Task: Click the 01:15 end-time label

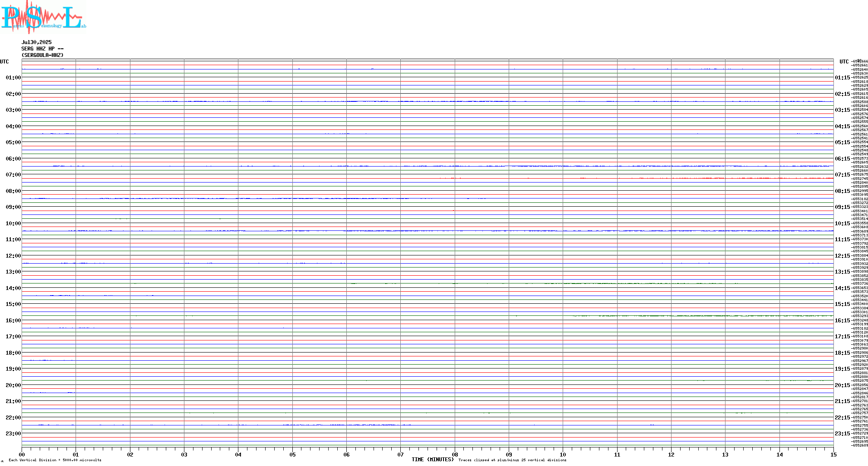Action: [x=843, y=78]
